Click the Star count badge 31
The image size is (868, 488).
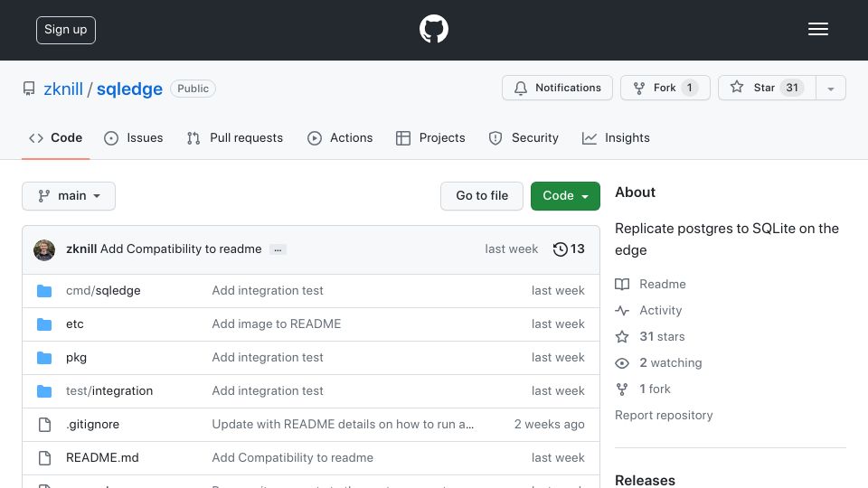click(792, 88)
